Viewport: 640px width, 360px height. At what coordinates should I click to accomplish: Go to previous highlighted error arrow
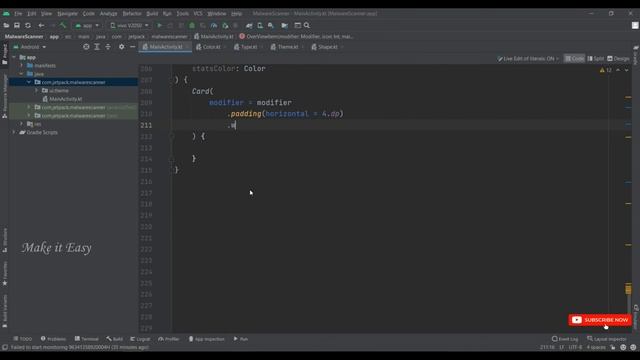pyautogui.click(x=618, y=70)
